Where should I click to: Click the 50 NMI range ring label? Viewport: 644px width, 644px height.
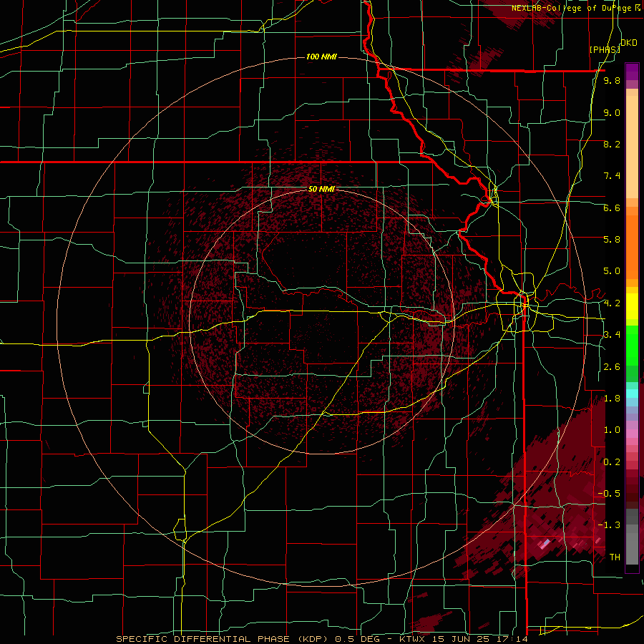pyautogui.click(x=321, y=189)
